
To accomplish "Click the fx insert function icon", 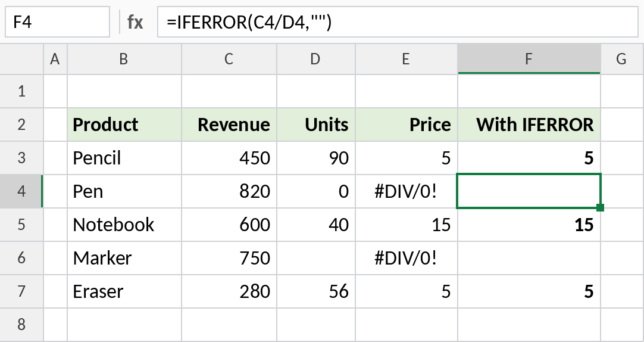I will (x=135, y=22).
